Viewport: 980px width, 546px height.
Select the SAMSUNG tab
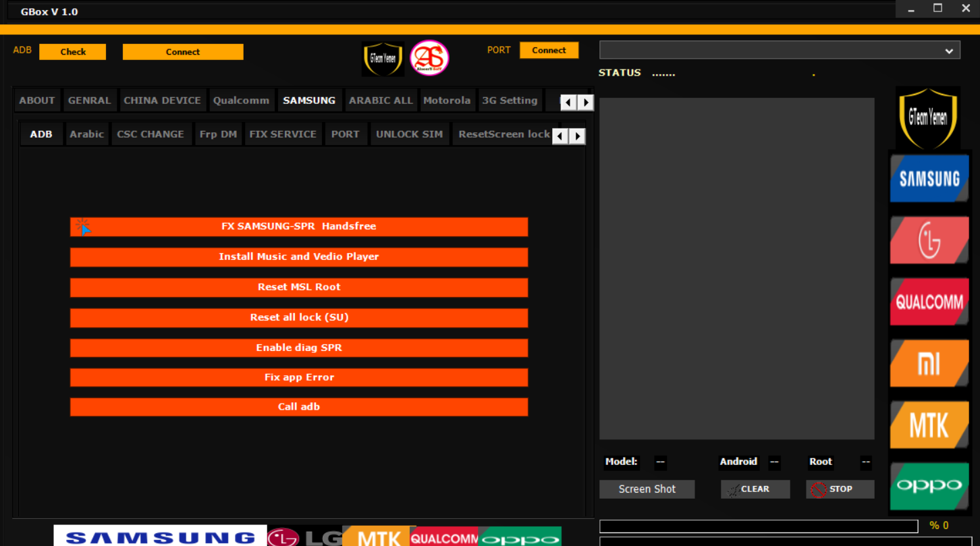coord(309,101)
